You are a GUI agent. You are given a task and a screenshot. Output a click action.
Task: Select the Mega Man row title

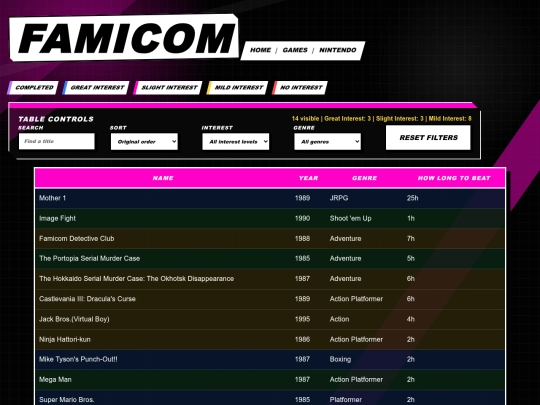pos(55,380)
